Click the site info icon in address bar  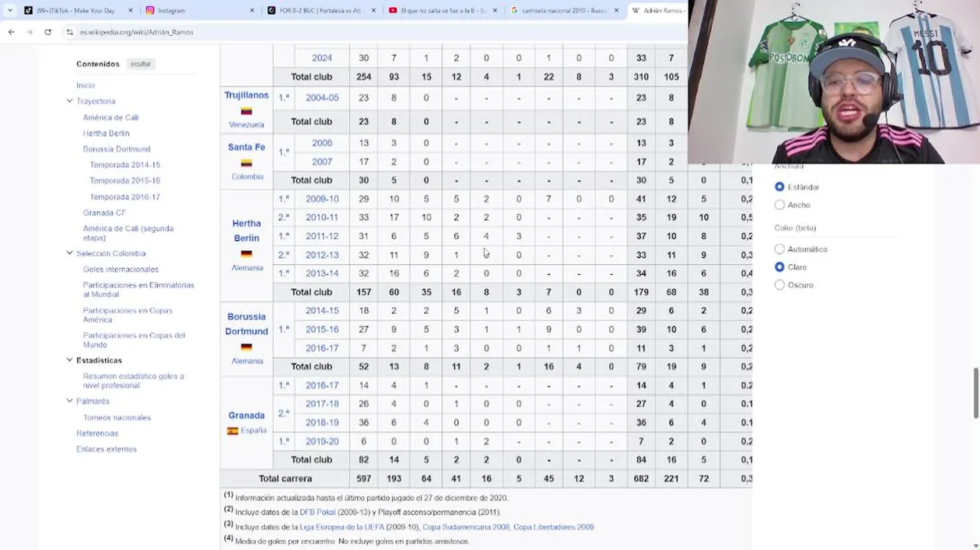(x=69, y=32)
